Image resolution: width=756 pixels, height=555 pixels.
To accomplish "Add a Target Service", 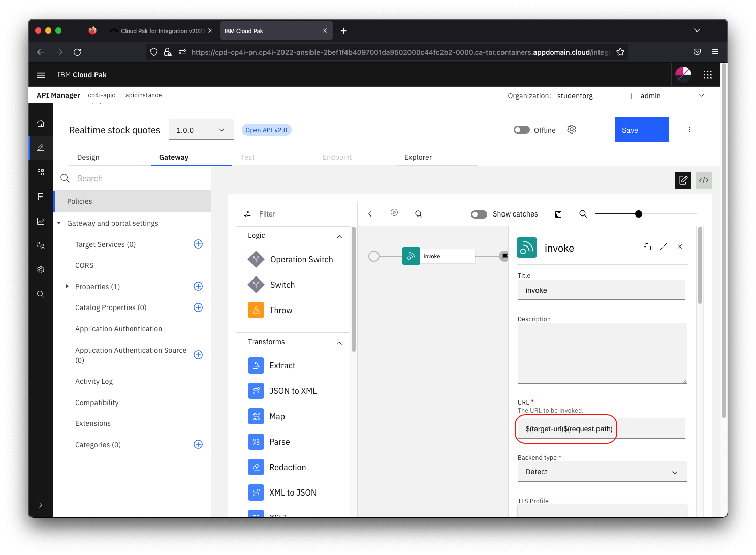I will point(198,244).
